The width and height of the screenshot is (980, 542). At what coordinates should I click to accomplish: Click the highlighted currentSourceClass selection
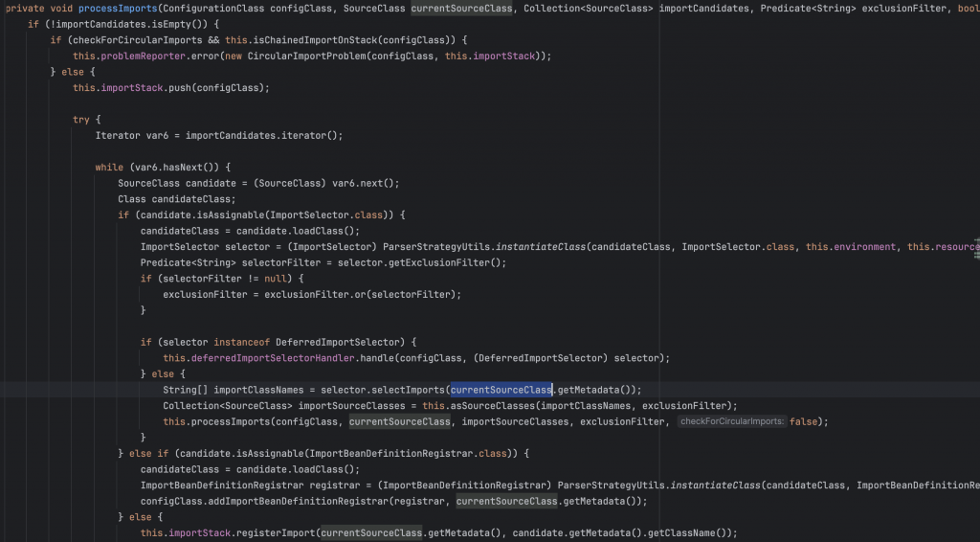click(501, 390)
